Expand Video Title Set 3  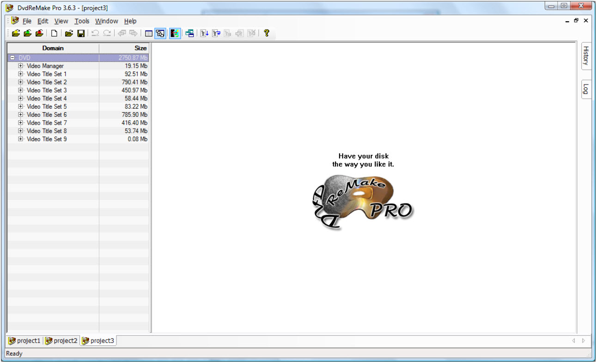tap(20, 90)
